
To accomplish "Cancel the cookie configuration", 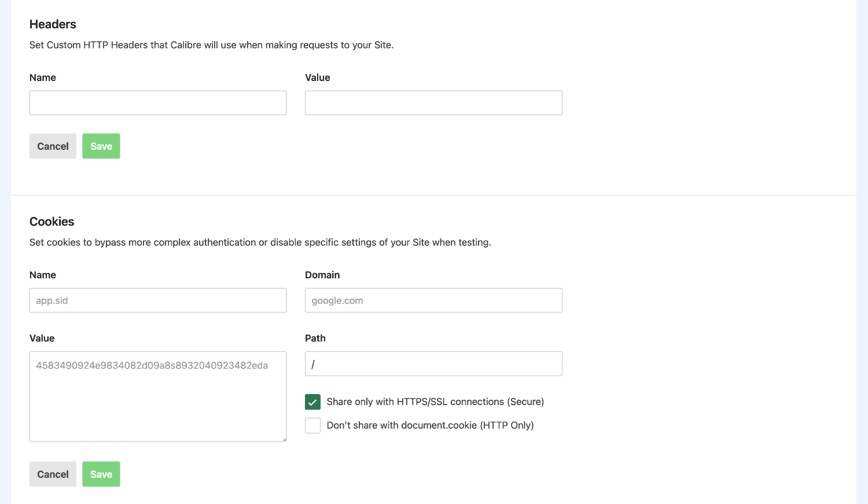I will 53,474.
